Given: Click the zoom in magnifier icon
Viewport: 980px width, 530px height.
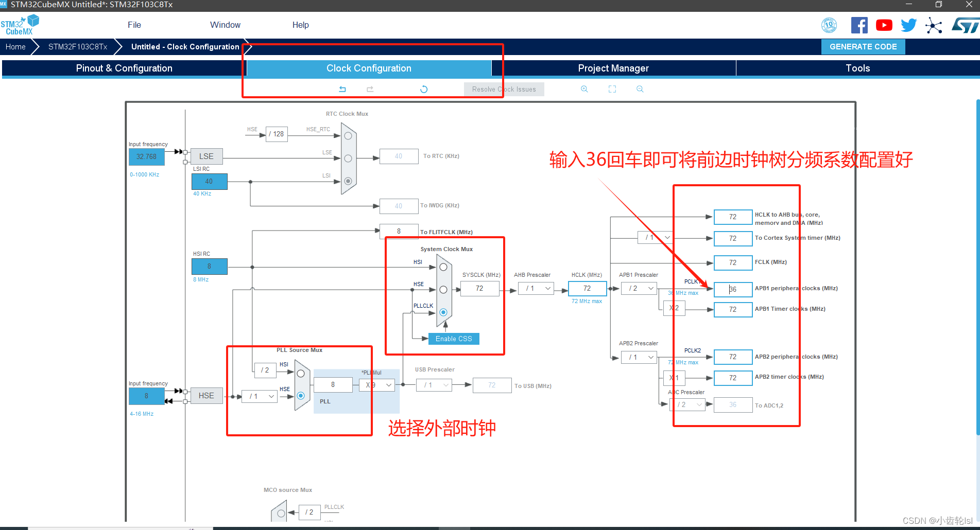Looking at the screenshot, I should (584, 89).
